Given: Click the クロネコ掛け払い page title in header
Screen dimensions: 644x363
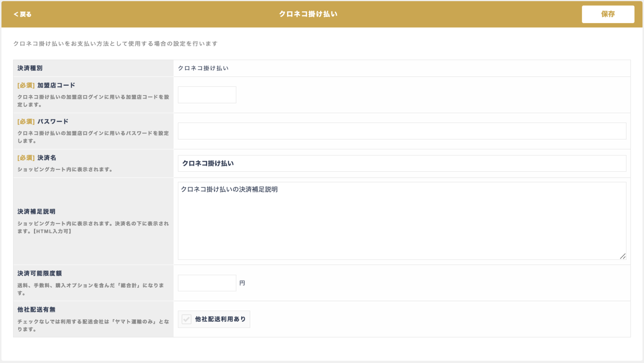Looking at the screenshot, I should point(308,14).
